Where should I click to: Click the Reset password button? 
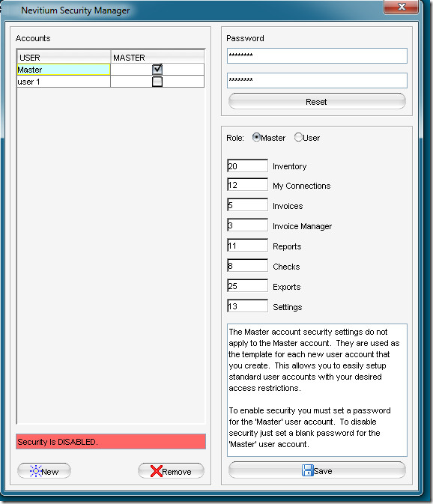click(317, 102)
